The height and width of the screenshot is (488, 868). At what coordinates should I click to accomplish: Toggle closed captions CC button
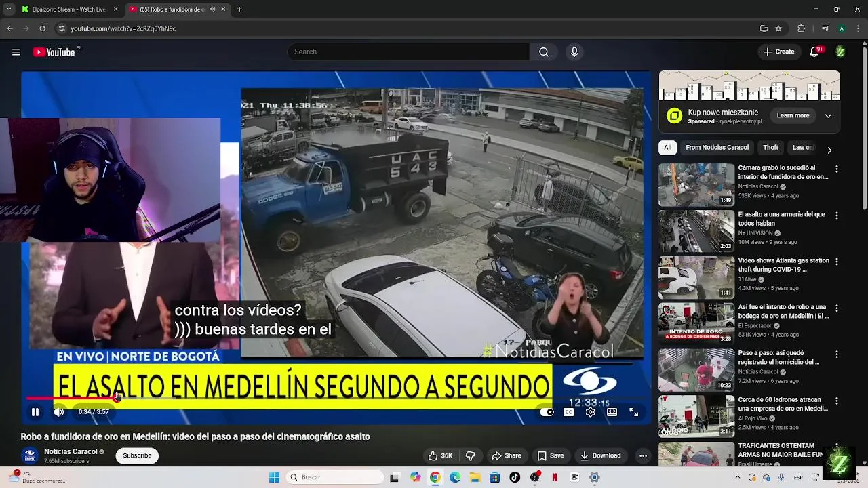pyautogui.click(x=569, y=412)
